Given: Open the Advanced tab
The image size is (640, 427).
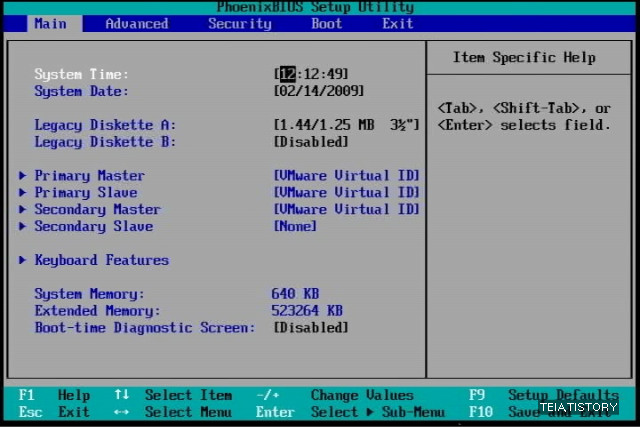Looking at the screenshot, I should (137, 24).
